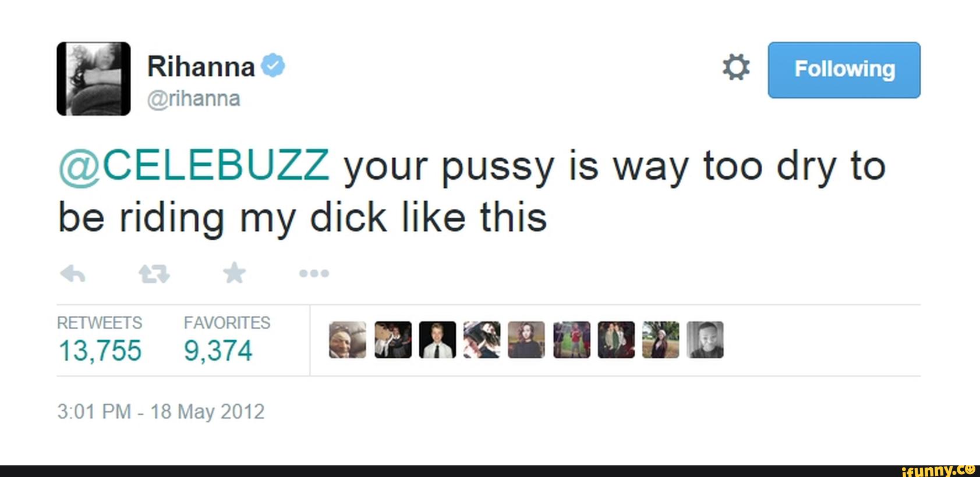Image resolution: width=980 pixels, height=477 pixels.
Task: Click the Rihanna display name
Action: [x=201, y=66]
